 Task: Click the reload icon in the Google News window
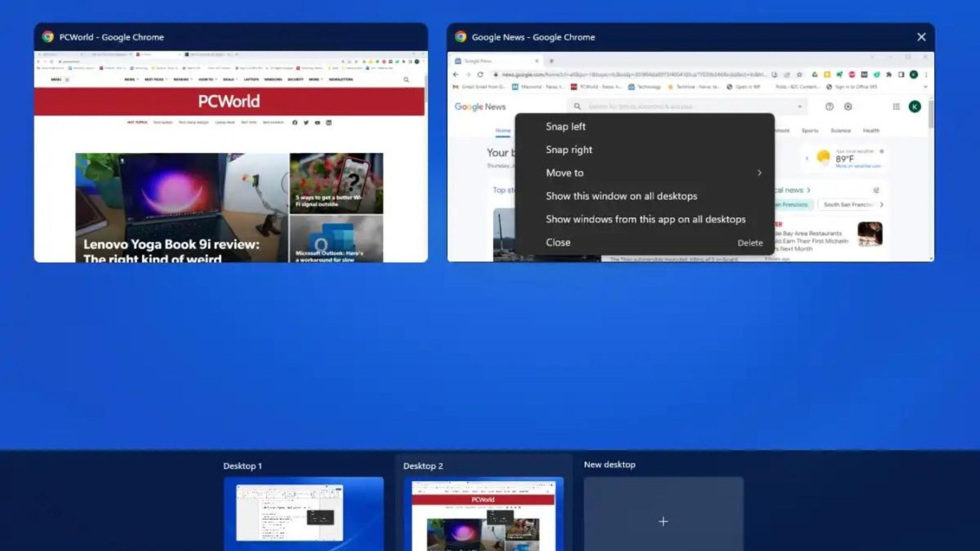(480, 75)
